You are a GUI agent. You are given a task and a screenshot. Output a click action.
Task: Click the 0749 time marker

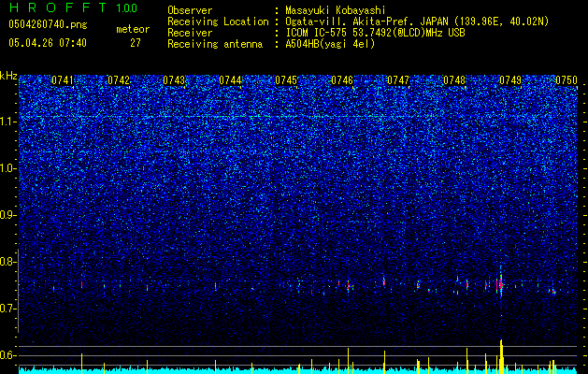pos(510,80)
